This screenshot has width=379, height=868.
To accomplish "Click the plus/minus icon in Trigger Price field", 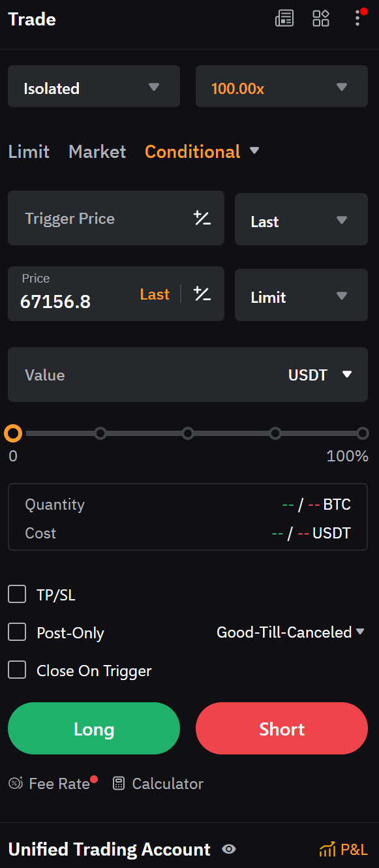I will pos(202,219).
